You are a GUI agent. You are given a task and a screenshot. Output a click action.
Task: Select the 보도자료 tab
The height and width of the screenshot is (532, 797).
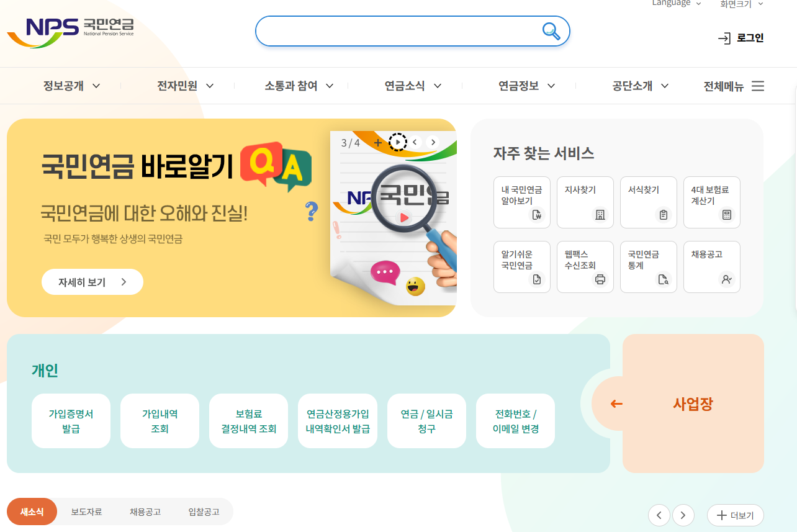(86, 512)
